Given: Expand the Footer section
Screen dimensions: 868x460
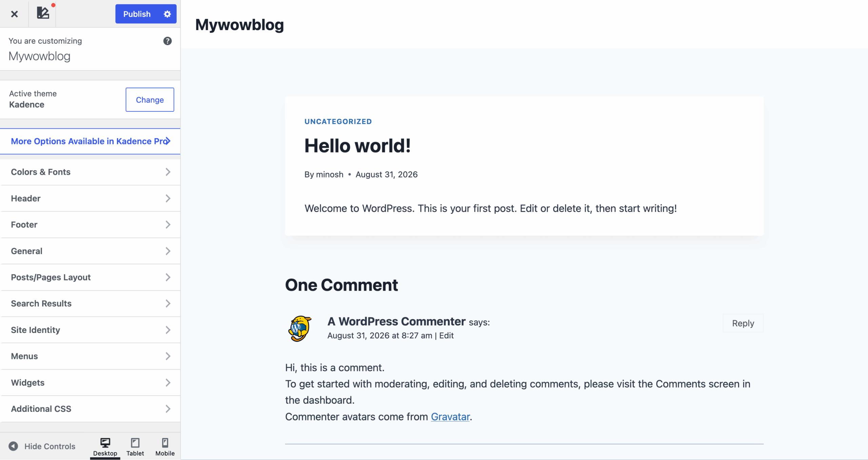Looking at the screenshot, I should click(x=90, y=225).
